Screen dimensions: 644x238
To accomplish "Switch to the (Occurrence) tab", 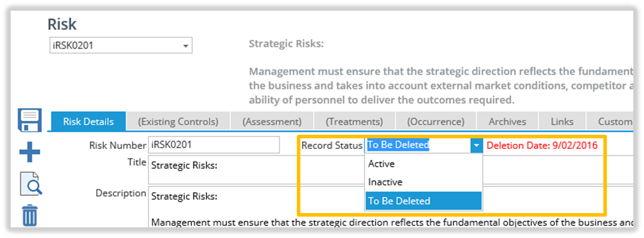I will point(436,122).
